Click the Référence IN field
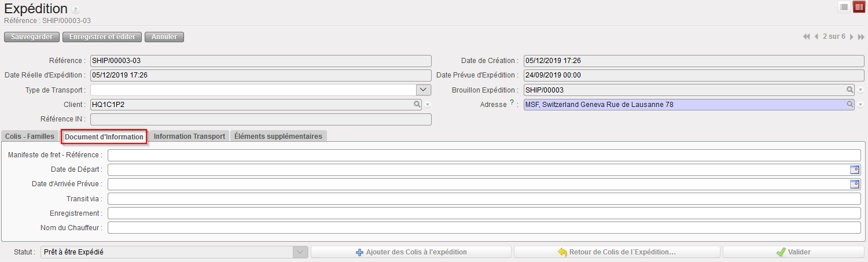868x262 pixels. coord(260,119)
